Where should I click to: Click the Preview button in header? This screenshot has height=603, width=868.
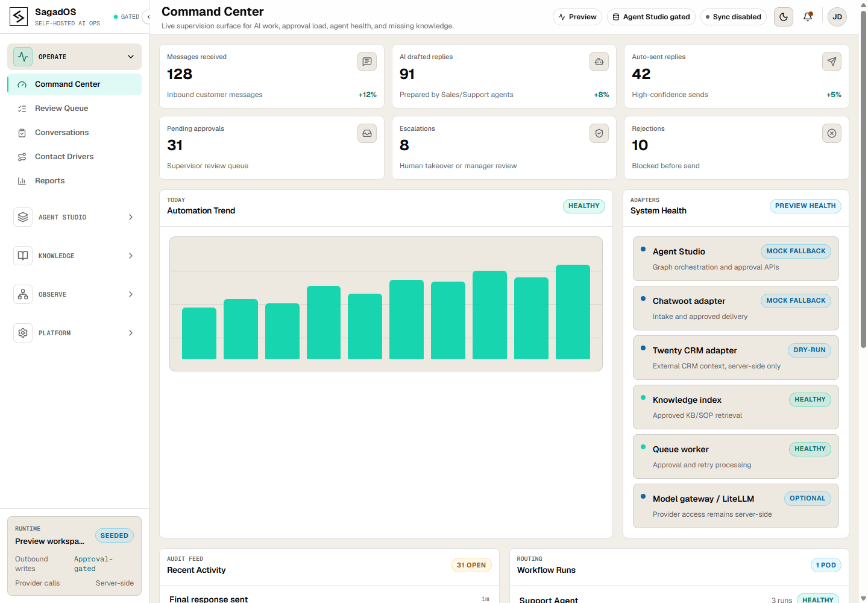tap(577, 17)
